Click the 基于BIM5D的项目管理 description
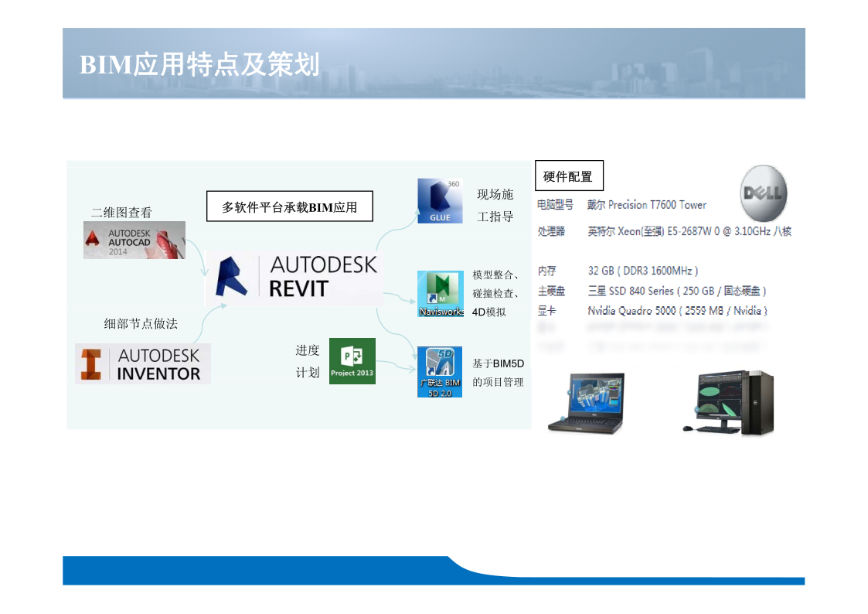This screenshot has height=614, width=868. click(x=499, y=373)
